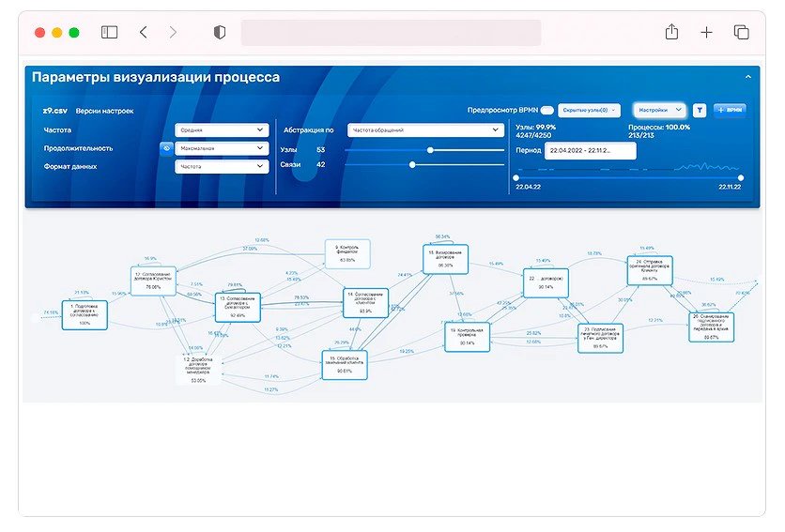Select node 1. Подготовка договора к согласованию
The image size is (785, 532).
[85, 315]
